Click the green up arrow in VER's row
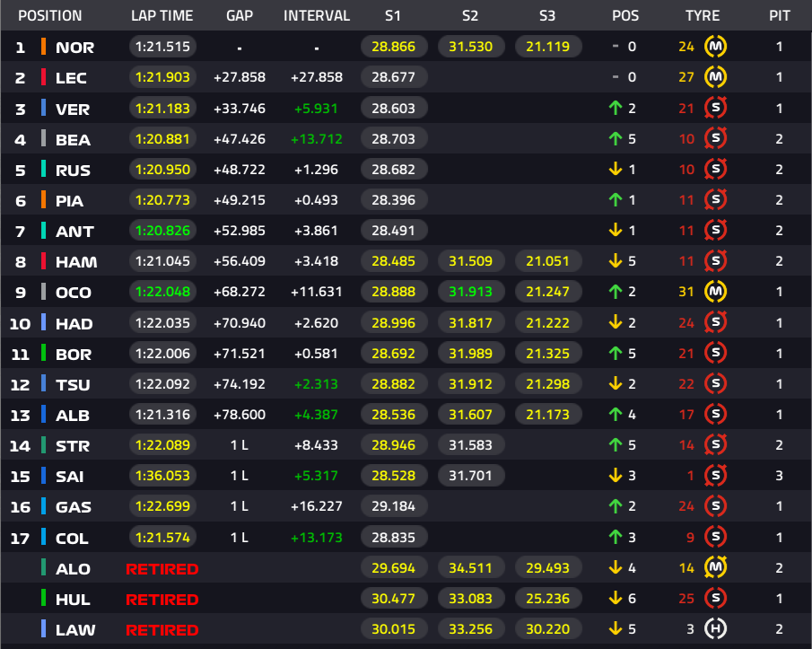The image size is (812, 649). tap(616, 108)
